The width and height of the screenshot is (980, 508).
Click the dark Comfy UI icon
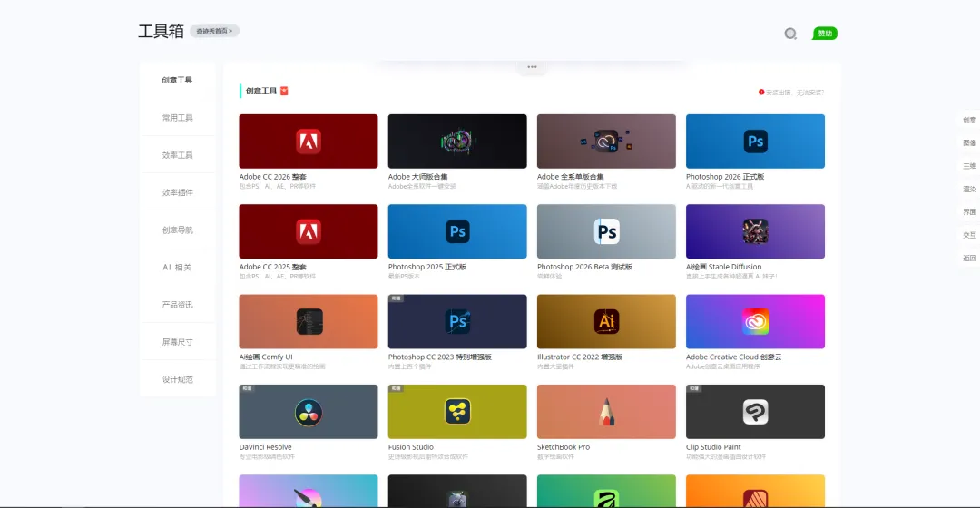point(309,321)
